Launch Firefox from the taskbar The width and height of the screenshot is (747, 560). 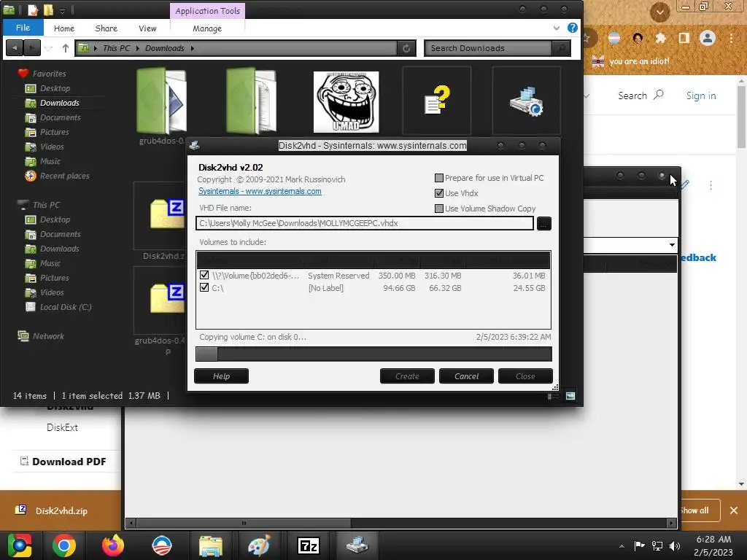tap(113, 545)
